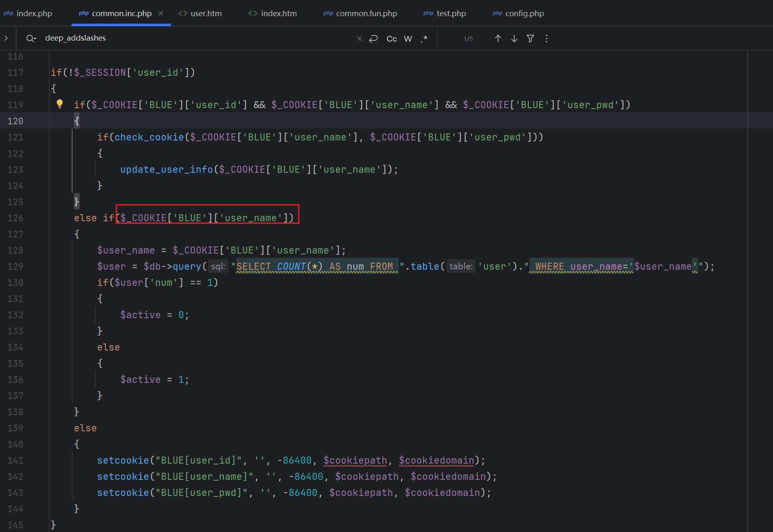Click check_cookie function call on line 121
Image resolution: width=773 pixels, height=532 pixels.
tap(149, 137)
